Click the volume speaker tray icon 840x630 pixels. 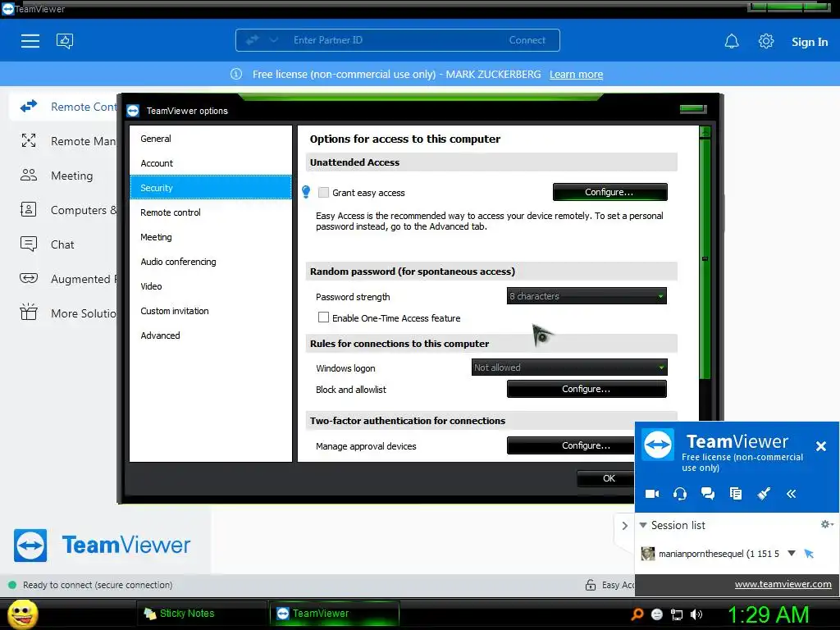coord(696,614)
